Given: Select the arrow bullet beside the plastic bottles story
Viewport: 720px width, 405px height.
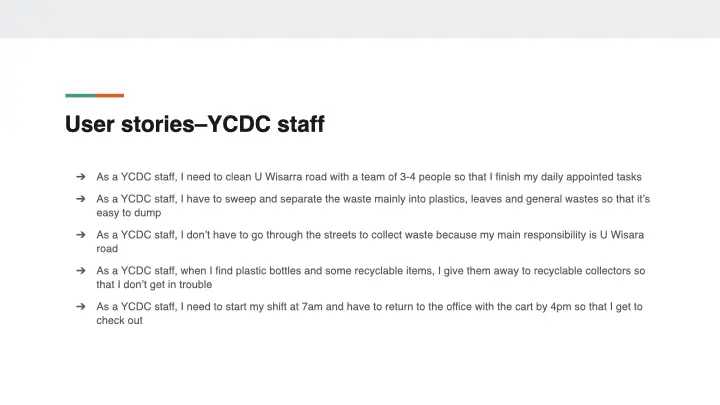Looking at the screenshot, I should (x=80, y=271).
